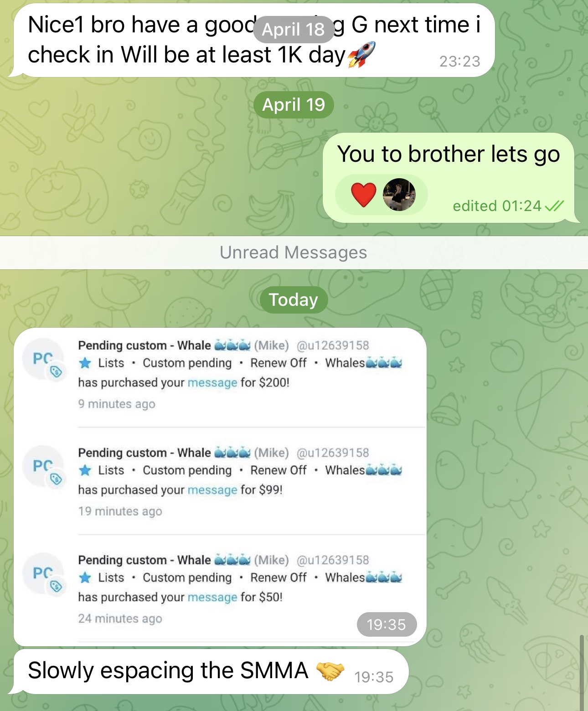Click the blue star on the $99 notification
The height and width of the screenshot is (711, 588).
[x=85, y=470]
